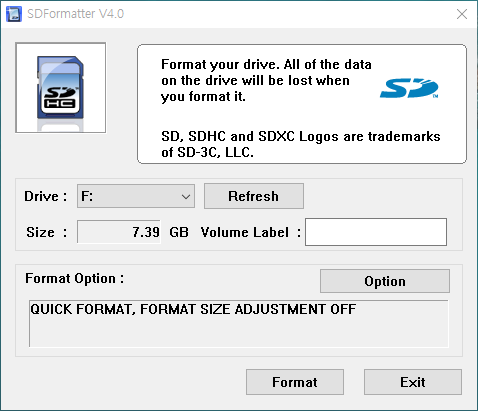Click the Drive label
Screen dimensions: 478x411
tap(45, 196)
